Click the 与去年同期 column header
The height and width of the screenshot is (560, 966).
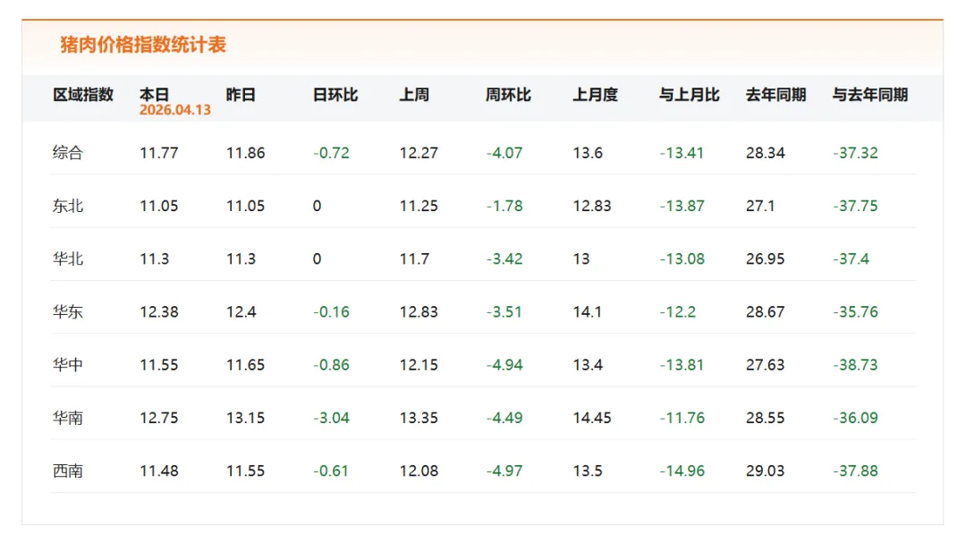(x=869, y=95)
